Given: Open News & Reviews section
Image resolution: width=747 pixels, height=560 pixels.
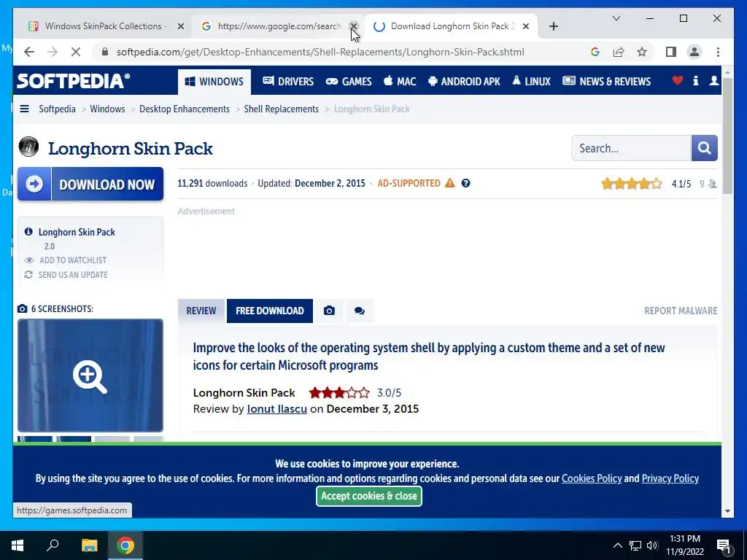Looking at the screenshot, I should pos(606,82).
